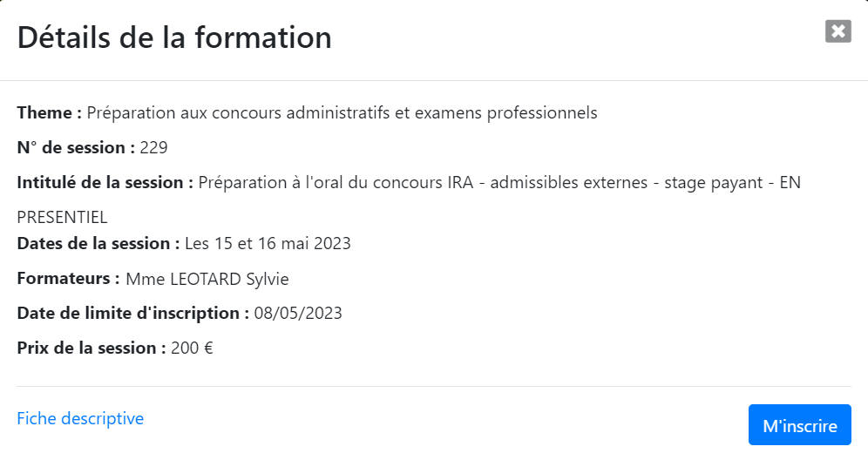Click the N° de session label
Image resolution: width=868 pixels, height=460 pixels.
pyautogui.click(x=76, y=147)
